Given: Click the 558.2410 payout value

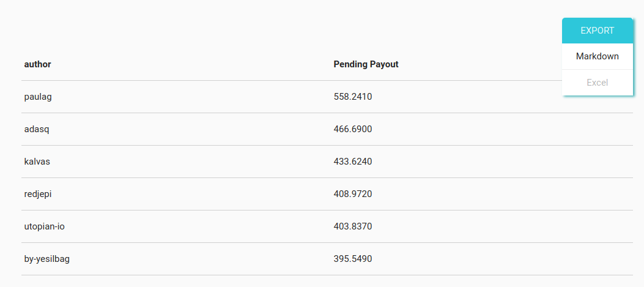Looking at the screenshot, I should click(353, 97).
